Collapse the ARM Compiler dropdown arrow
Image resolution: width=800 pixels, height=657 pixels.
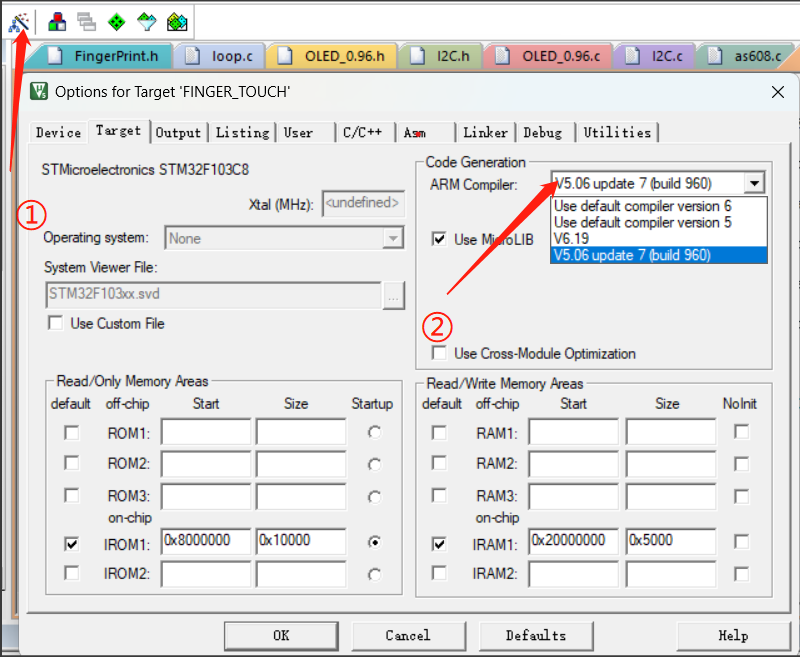pos(755,183)
